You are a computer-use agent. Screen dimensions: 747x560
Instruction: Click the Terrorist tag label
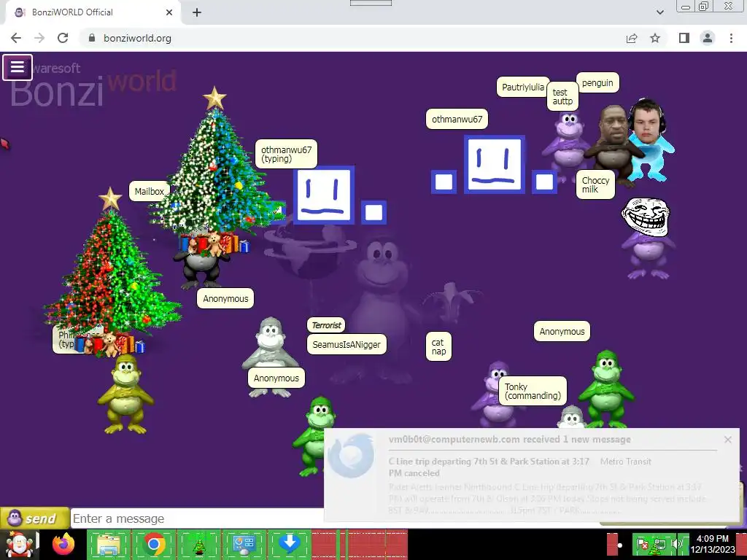pyautogui.click(x=326, y=325)
